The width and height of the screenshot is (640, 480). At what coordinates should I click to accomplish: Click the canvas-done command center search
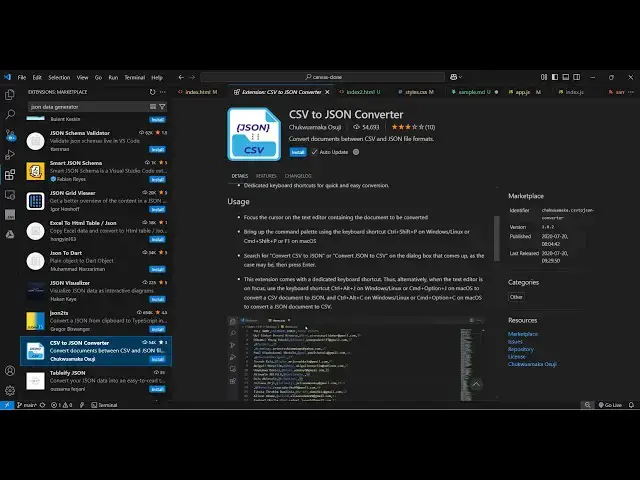point(323,77)
